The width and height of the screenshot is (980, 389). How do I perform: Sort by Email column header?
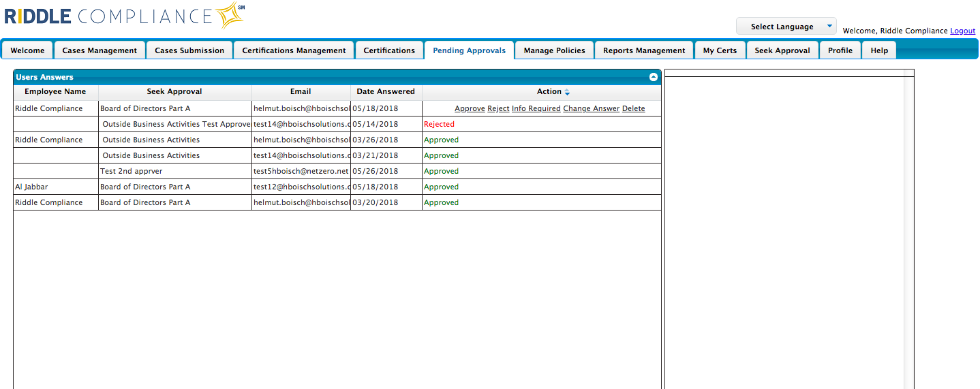301,92
